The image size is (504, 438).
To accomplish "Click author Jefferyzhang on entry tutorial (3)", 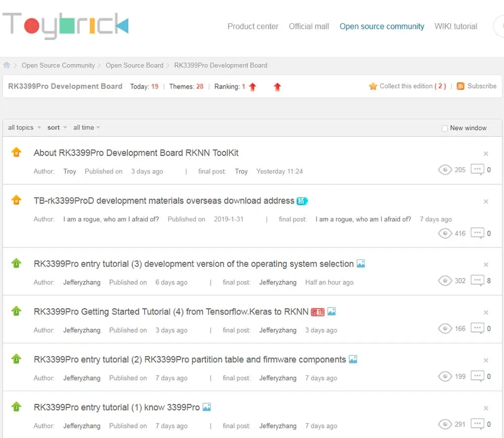I will pyautogui.click(x=82, y=282).
